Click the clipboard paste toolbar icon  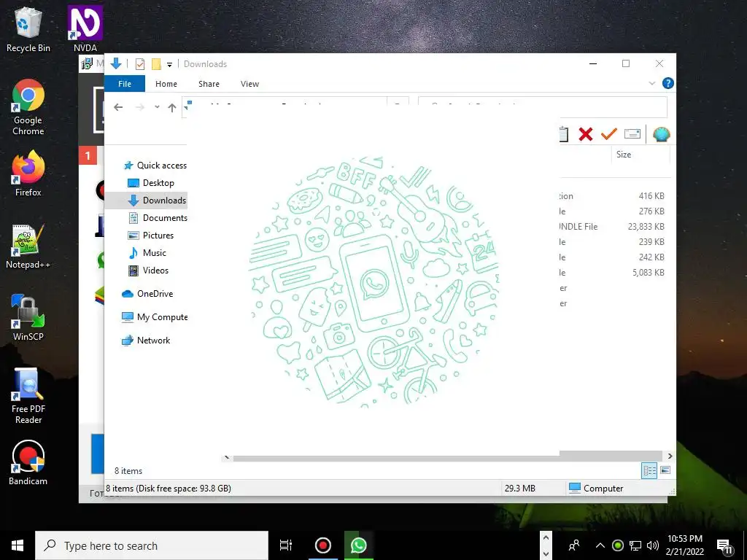[x=564, y=134]
